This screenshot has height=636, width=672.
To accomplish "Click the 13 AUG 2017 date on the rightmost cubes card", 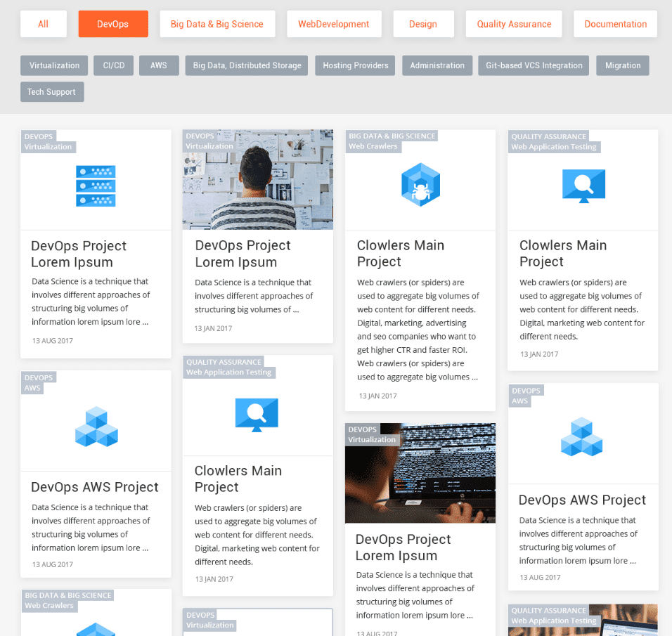I will click(x=540, y=577).
